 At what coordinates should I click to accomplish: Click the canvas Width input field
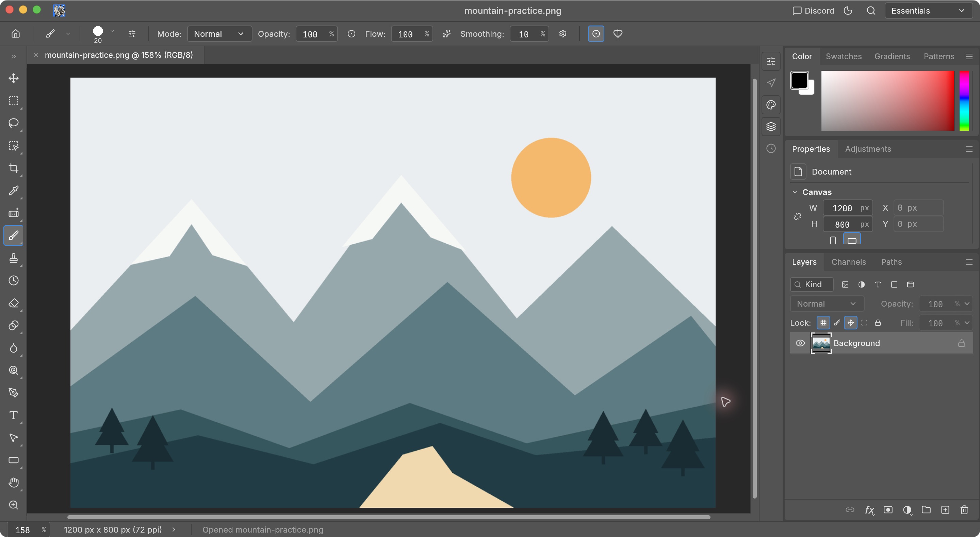tap(848, 208)
